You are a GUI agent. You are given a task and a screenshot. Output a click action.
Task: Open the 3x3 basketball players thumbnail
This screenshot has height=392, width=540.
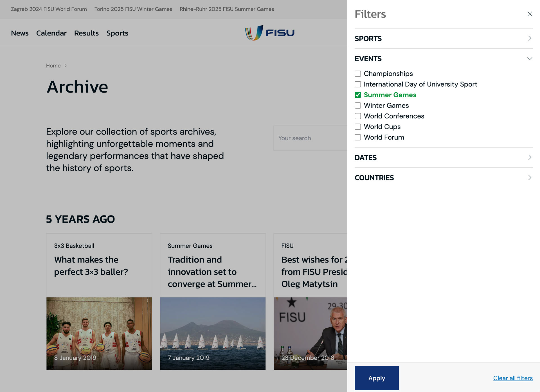pyautogui.click(x=99, y=333)
